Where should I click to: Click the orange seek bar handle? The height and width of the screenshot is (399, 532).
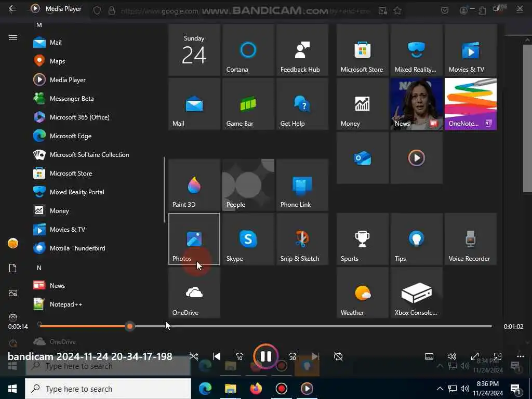click(129, 326)
